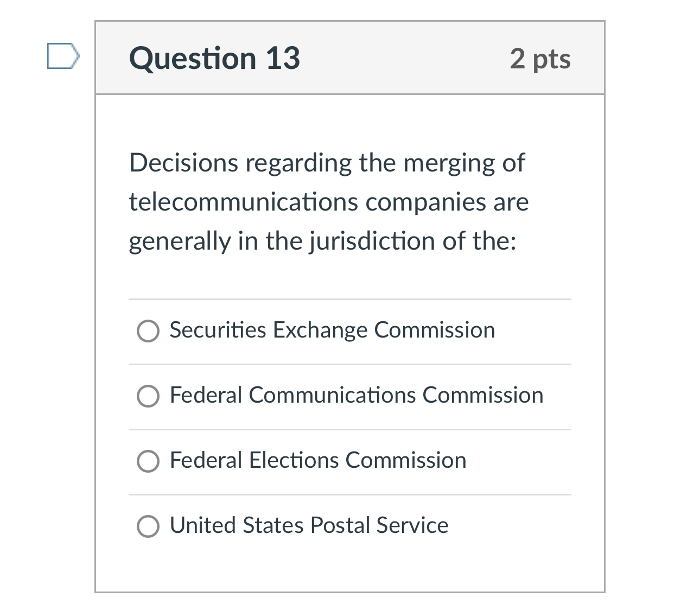Click the word telecommunications in the prompt
Screen dimensions: 700x604
pyautogui.click(x=244, y=202)
